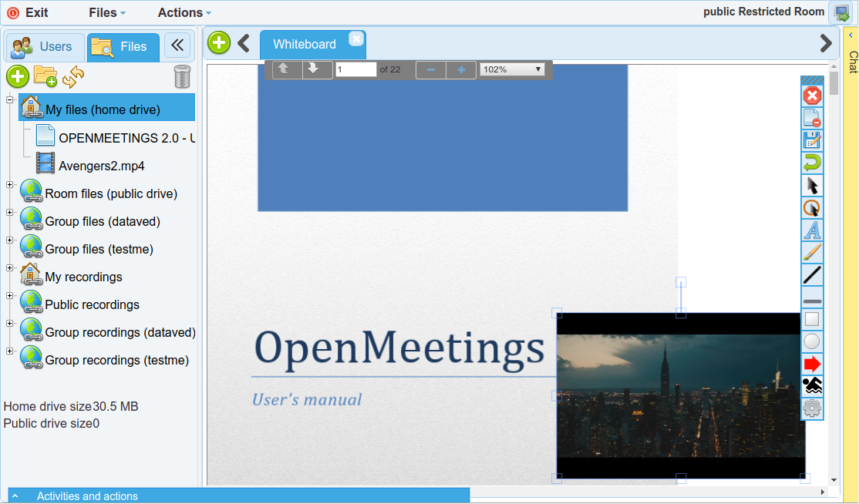Select the whiteboard Pointer tool

tap(812, 185)
